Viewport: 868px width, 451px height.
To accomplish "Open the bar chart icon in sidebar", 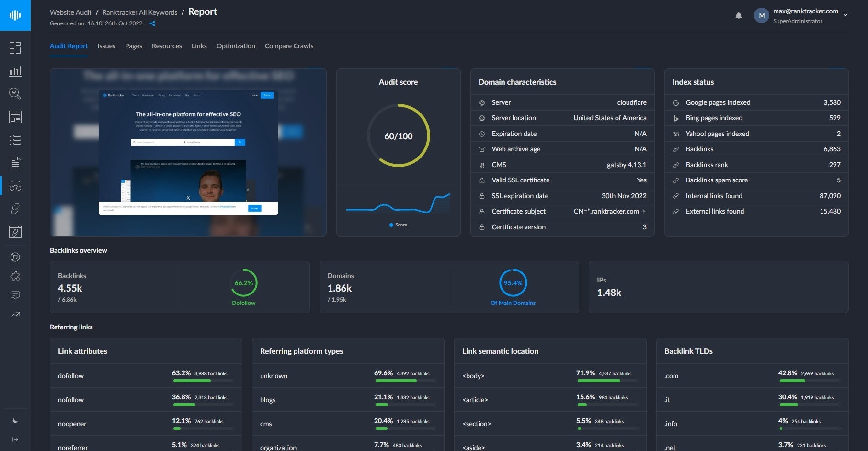I will [15, 71].
